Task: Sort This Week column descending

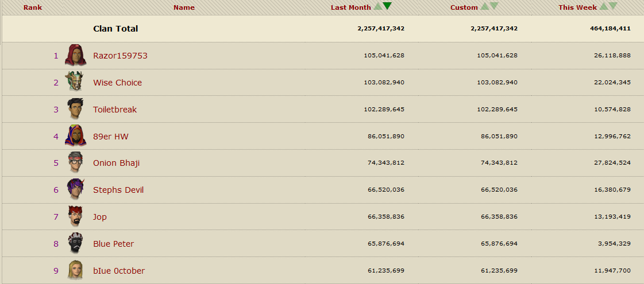Action: (613, 6)
